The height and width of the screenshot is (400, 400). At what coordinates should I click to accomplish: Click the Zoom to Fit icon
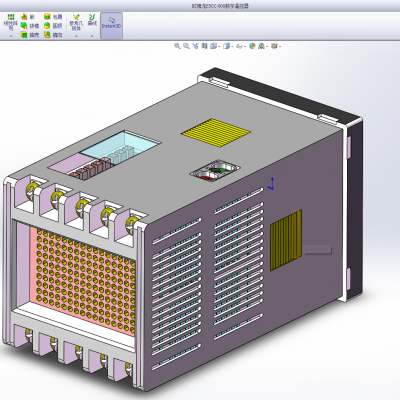tap(177, 46)
